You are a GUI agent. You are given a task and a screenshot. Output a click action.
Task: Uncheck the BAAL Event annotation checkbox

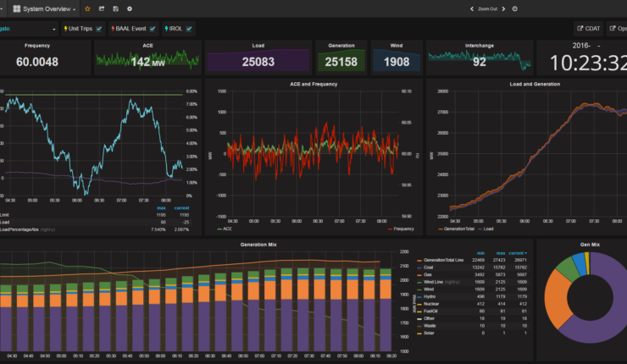153,29
